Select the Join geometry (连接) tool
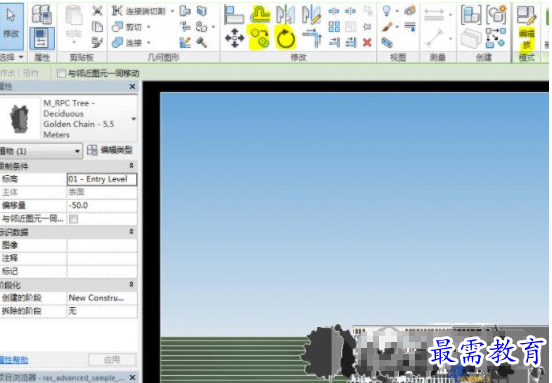 coord(127,43)
